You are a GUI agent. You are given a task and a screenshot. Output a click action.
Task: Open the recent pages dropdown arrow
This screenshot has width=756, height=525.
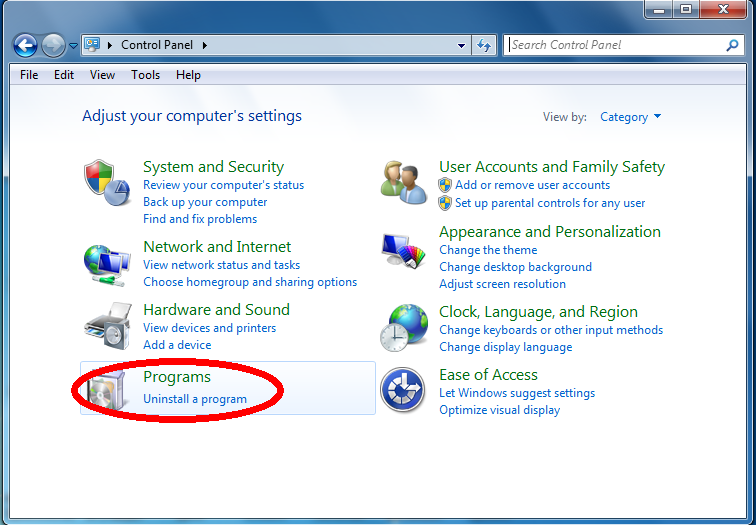click(73, 46)
